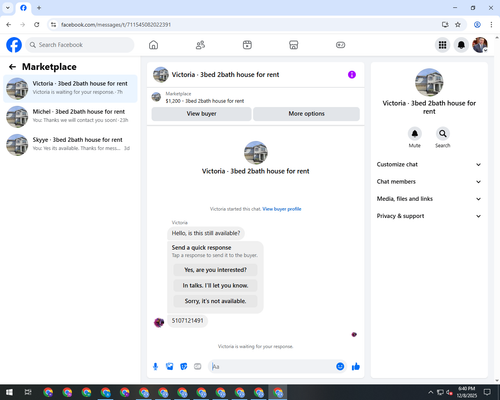Open Skyye conversation in Marketplace list
The width and height of the screenshot is (500, 400).
coord(70,145)
